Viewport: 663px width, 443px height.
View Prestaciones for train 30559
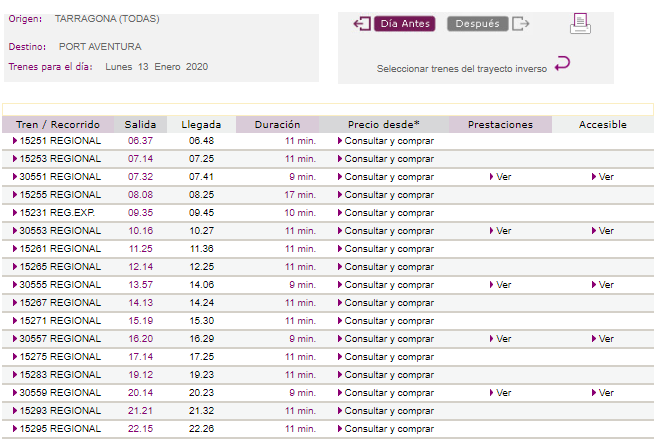(501, 393)
